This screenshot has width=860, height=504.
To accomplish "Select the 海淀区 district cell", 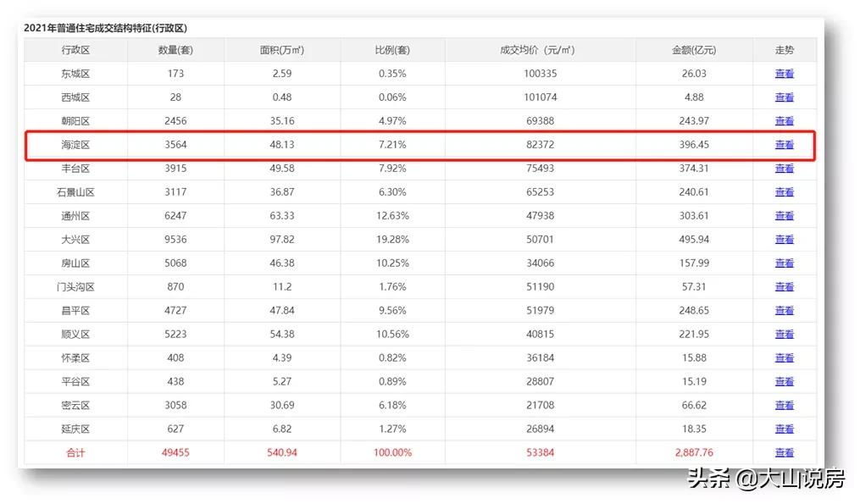I will pyautogui.click(x=75, y=145).
